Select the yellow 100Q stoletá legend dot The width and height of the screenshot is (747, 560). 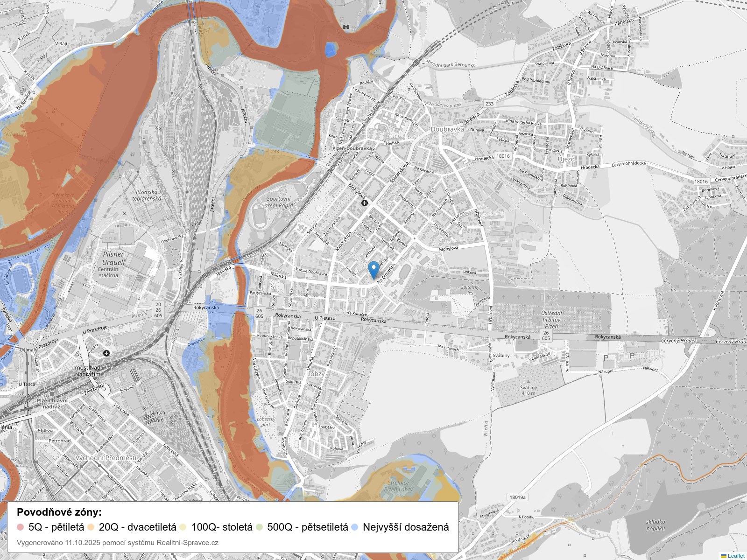pyautogui.click(x=183, y=527)
